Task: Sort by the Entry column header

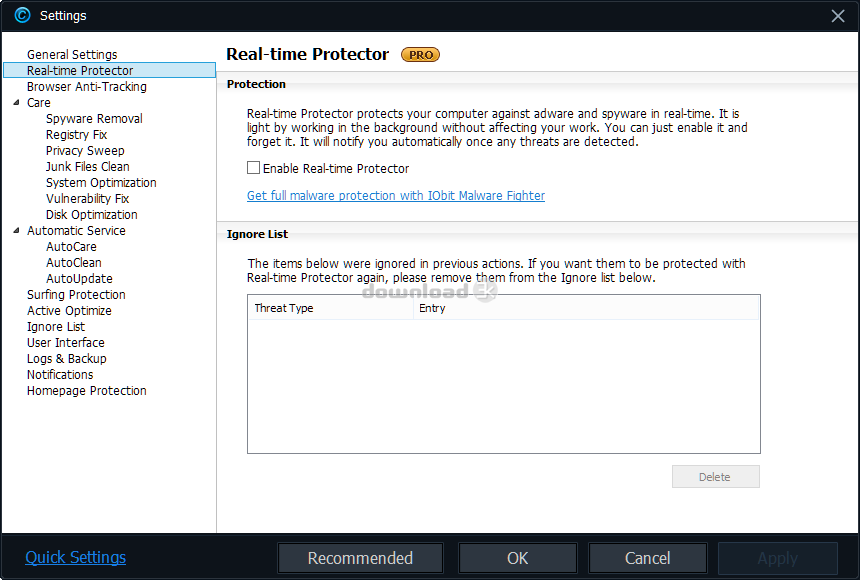Action: tap(586, 308)
